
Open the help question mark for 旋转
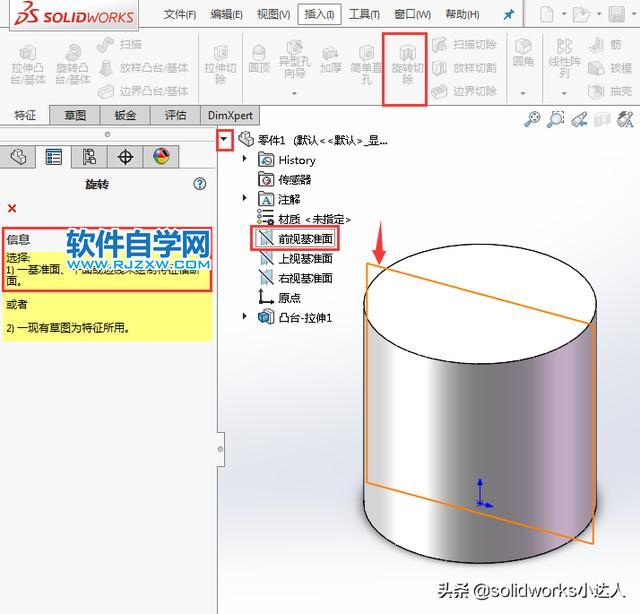point(200,184)
